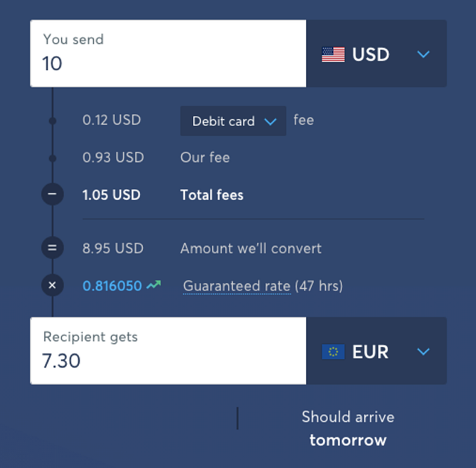The image size is (476, 468).
Task: Click the green rate trend arrow icon
Action: pos(154,285)
